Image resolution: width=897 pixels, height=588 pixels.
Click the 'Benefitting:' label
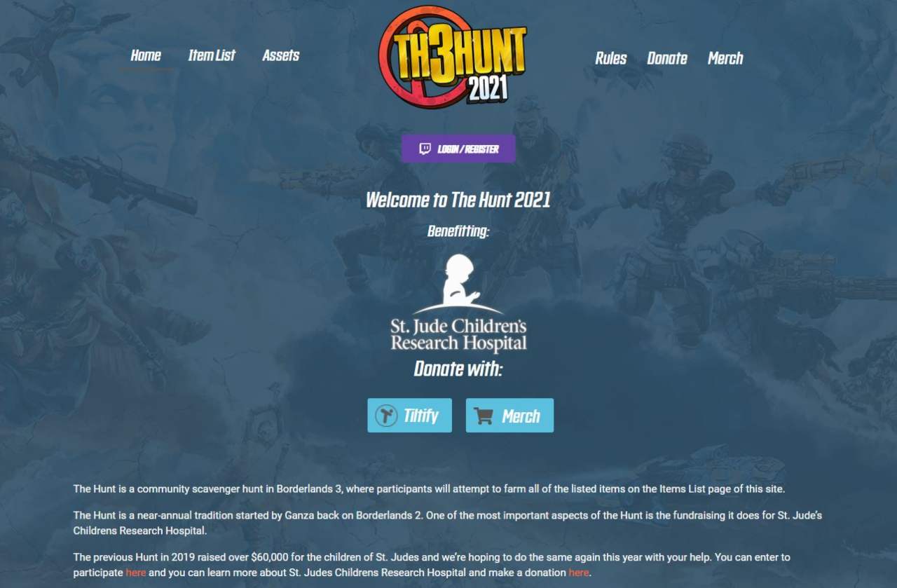pos(458,231)
